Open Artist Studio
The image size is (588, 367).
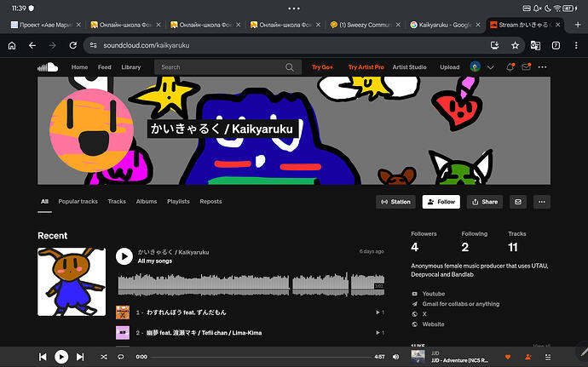410,67
